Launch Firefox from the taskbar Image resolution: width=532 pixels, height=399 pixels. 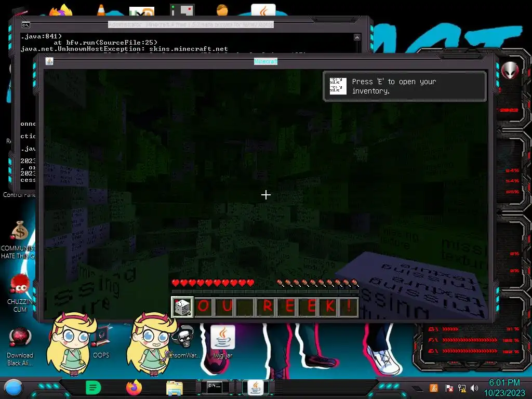point(134,388)
